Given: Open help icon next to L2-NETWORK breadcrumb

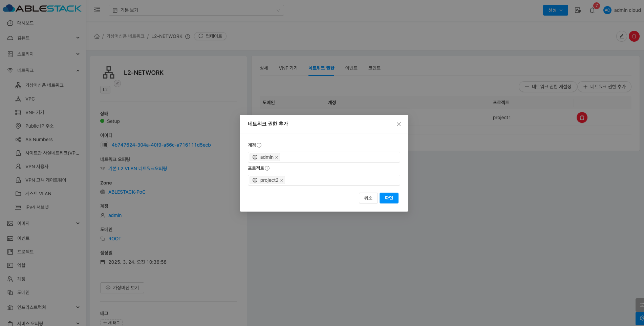Looking at the screenshot, I should 188,37.
